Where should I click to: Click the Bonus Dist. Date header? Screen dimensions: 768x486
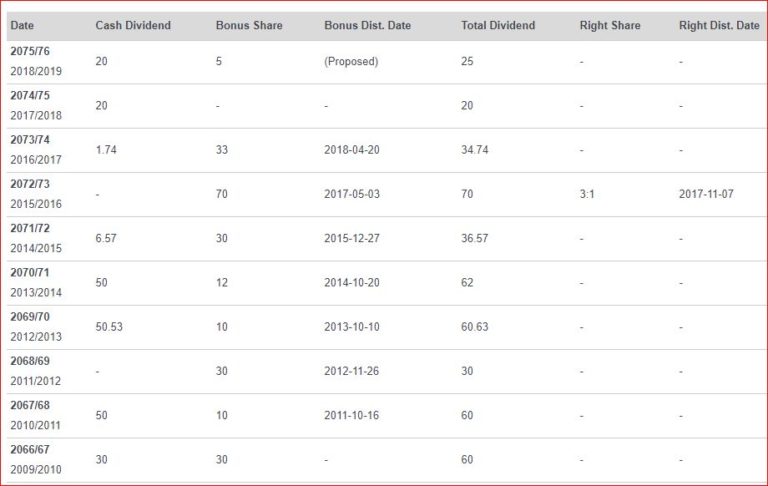[367, 25]
